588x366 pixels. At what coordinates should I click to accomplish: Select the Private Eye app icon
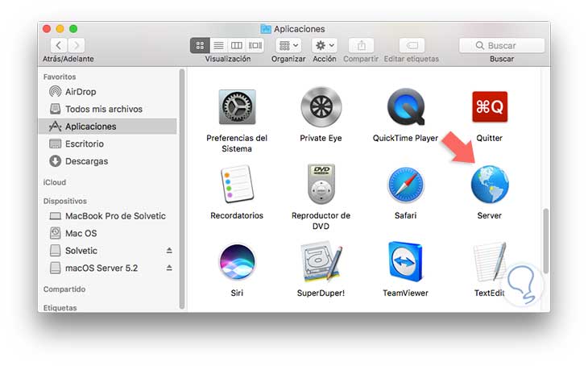321,107
